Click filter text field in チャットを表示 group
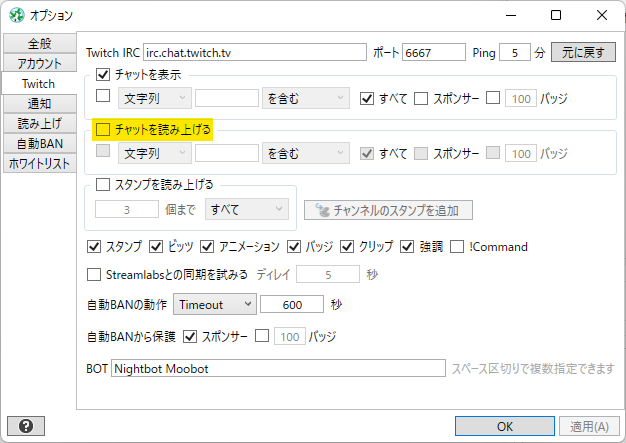This screenshot has height=443, width=626. point(227,98)
